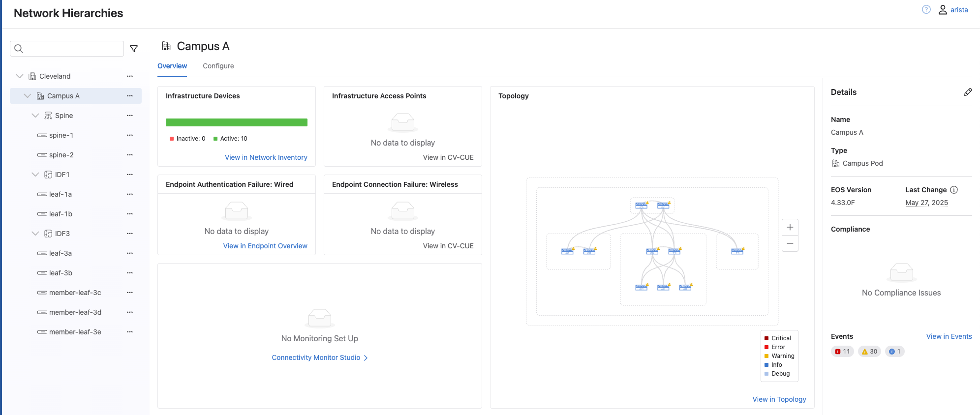The height and width of the screenshot is (415, 980).
Task: Open the arista user account menu
Action: 953,10
